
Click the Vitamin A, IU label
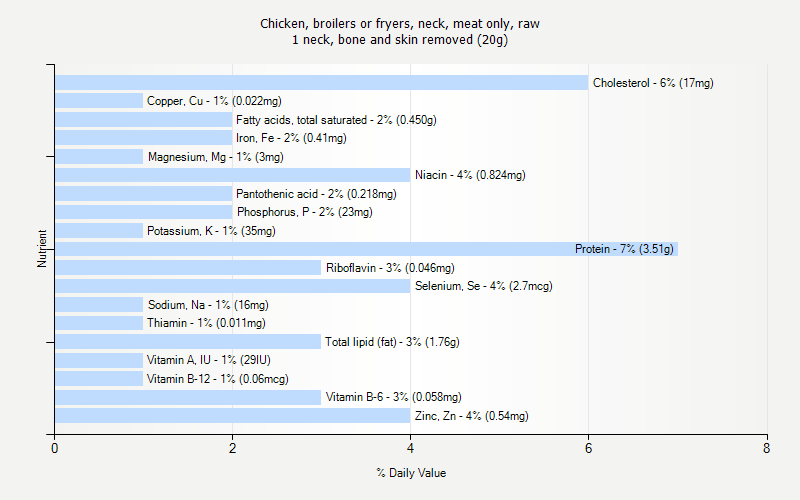click(209, 360)
